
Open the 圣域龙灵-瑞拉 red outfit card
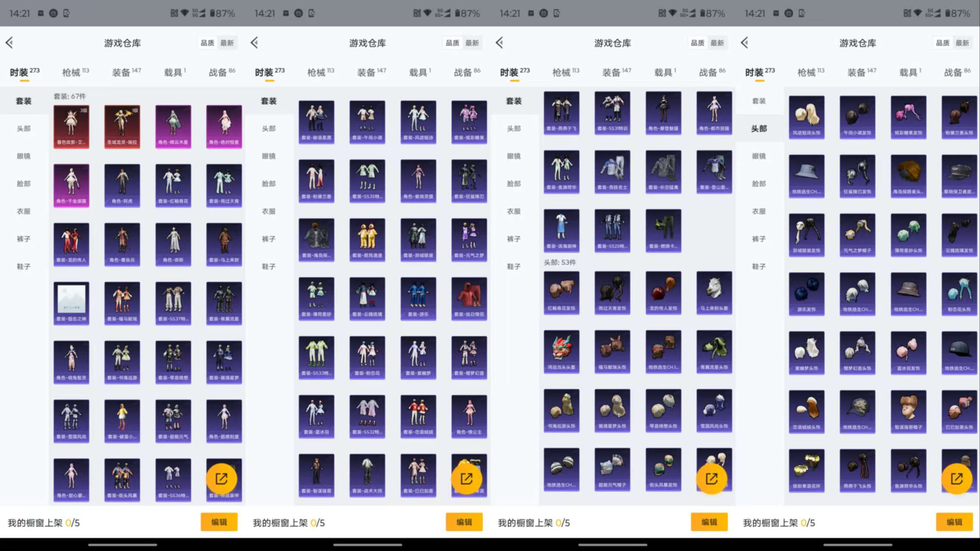(122, 126)
